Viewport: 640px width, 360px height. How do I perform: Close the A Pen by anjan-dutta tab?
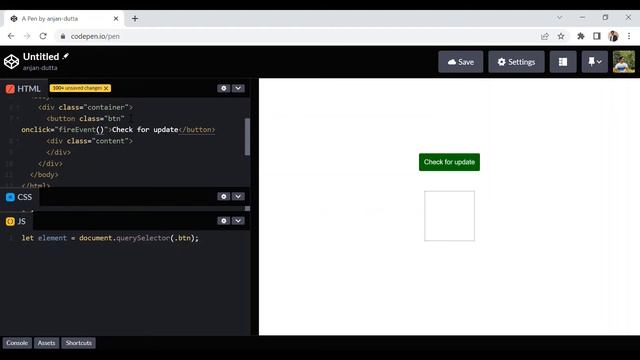pyautogui.click(x=116, y=18)
